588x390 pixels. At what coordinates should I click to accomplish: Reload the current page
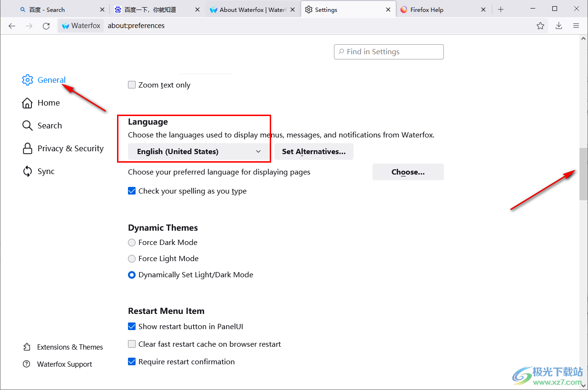point(46,26)
